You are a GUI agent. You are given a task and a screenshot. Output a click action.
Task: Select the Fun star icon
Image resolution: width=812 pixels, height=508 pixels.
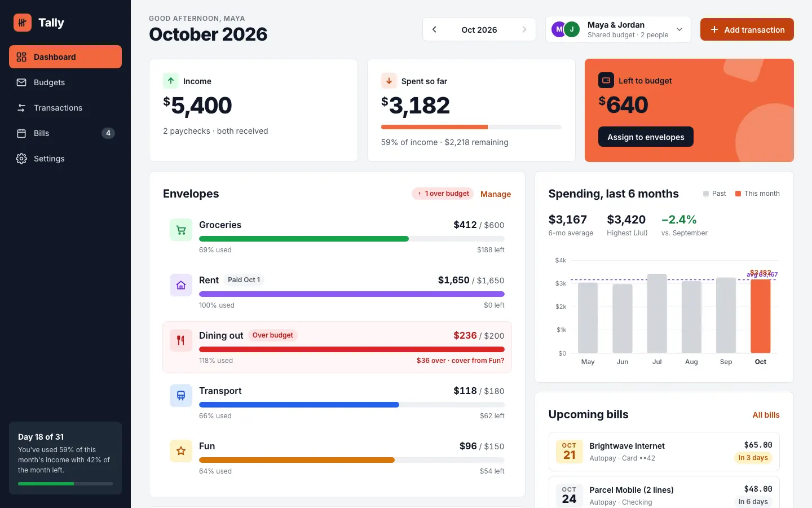(181, 451)
